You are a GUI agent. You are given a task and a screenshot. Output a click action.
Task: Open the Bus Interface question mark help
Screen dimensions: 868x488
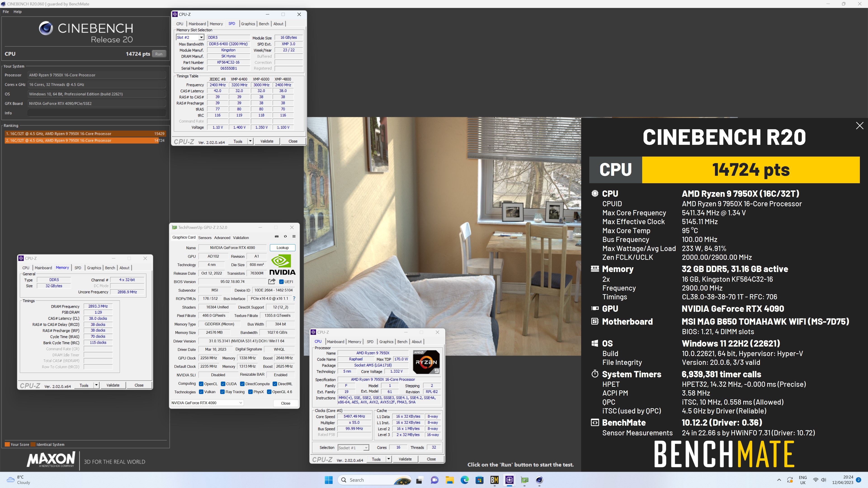point(294,298)
